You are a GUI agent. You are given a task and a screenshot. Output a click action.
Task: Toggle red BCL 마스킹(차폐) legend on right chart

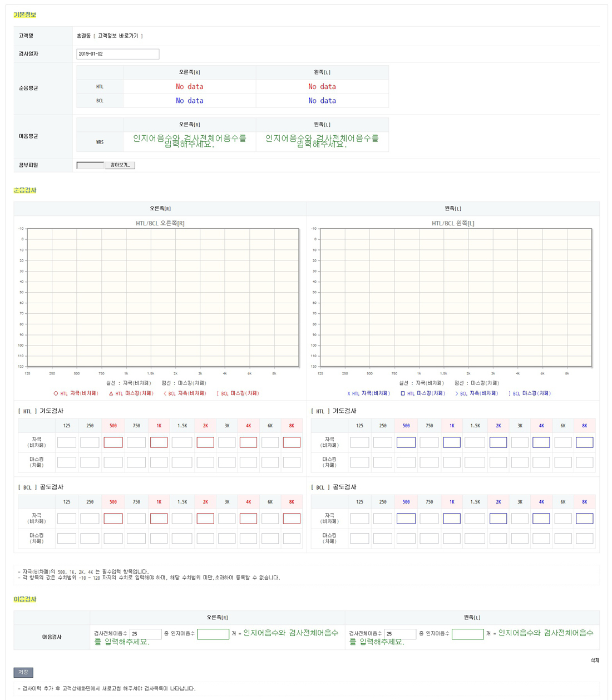(238, 393)
